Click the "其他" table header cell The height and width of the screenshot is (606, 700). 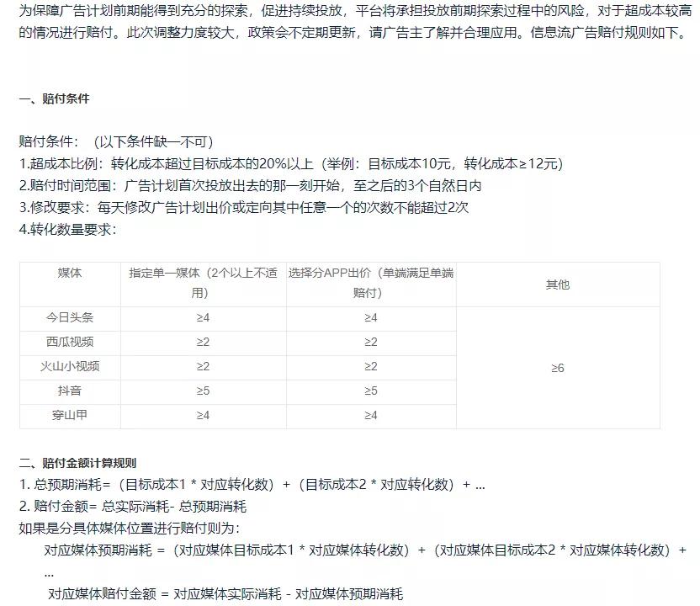(558, 284)
